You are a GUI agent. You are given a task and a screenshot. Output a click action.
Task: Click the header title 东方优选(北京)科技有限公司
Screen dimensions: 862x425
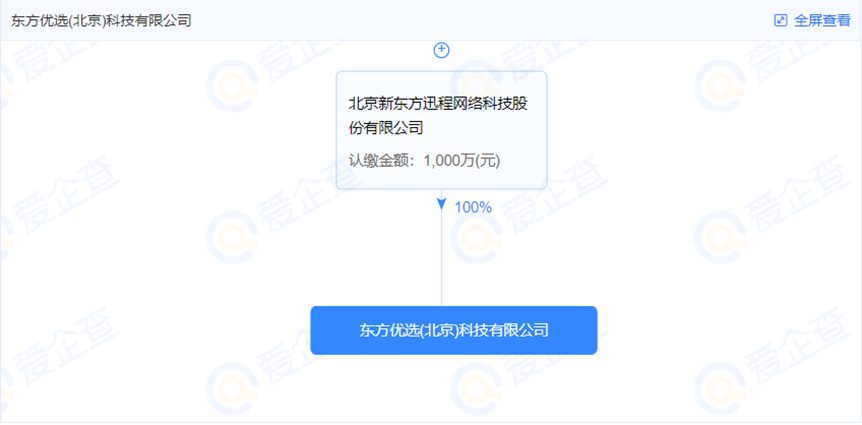tap(101, 21)
